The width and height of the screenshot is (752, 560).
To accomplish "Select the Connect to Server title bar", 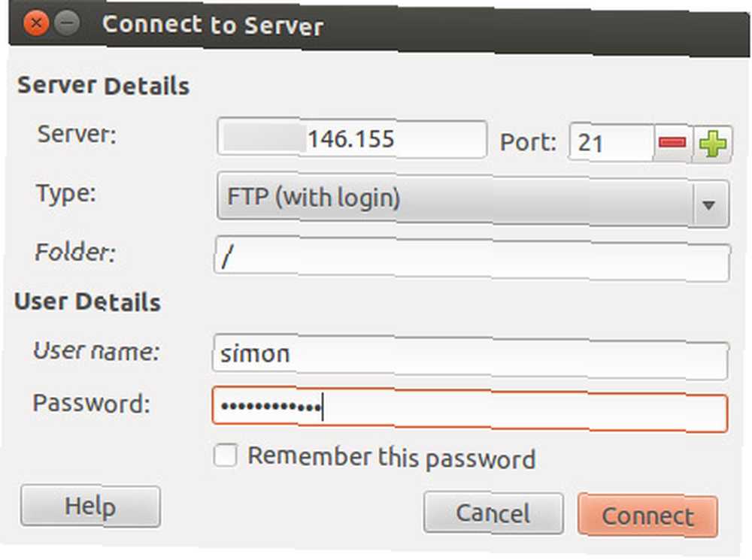I will tap(379, 27).
